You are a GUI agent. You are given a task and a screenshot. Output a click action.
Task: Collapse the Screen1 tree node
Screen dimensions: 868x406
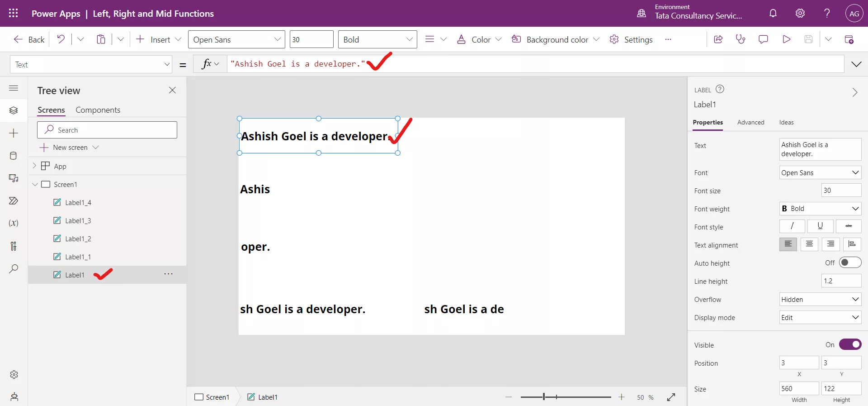(35, 184)
